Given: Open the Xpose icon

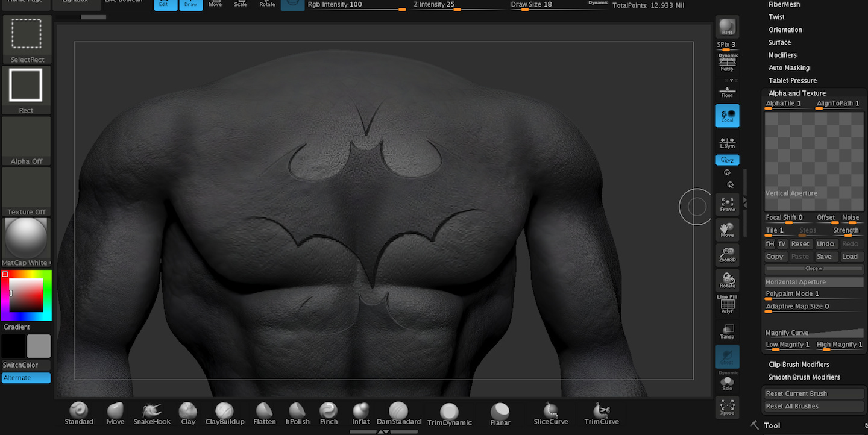Looking at the screenshot, I should pyautogui.click(x=728, y=407).
